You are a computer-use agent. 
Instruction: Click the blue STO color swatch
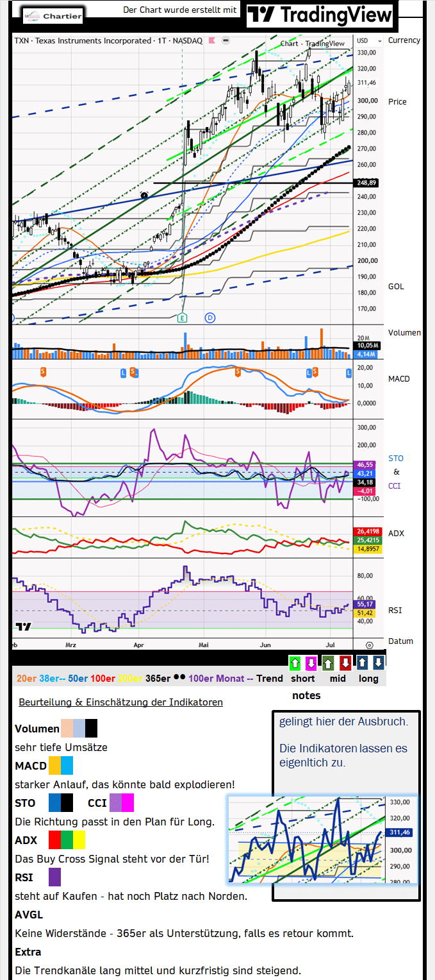click(55, 803)
